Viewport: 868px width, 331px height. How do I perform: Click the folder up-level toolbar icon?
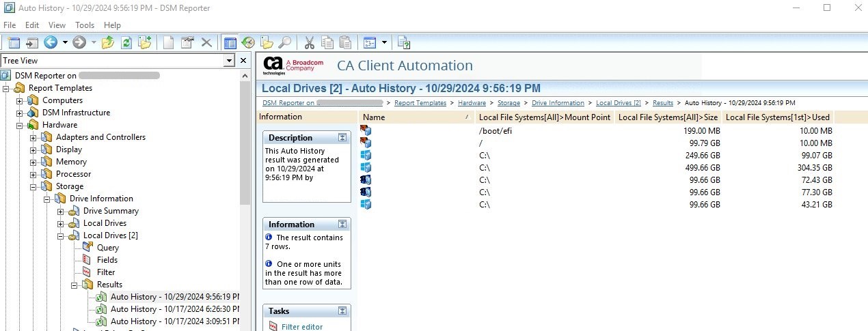(108, 42)
